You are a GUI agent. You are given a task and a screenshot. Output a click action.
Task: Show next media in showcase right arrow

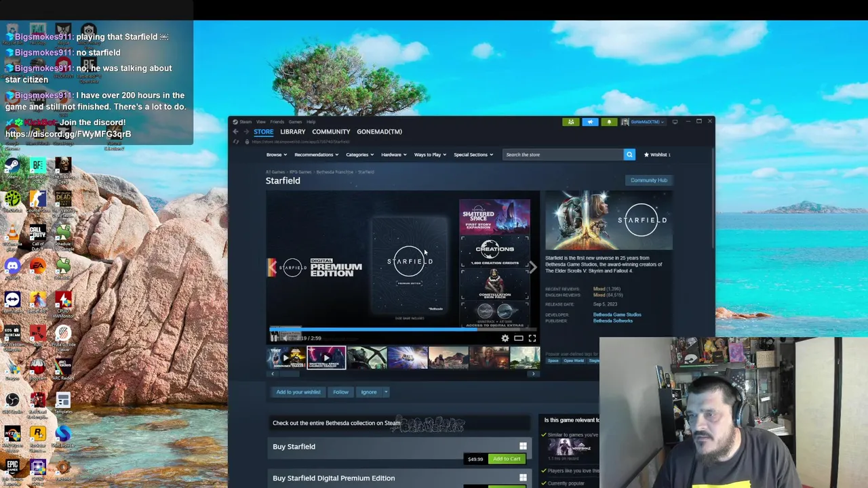coord(533,268)
